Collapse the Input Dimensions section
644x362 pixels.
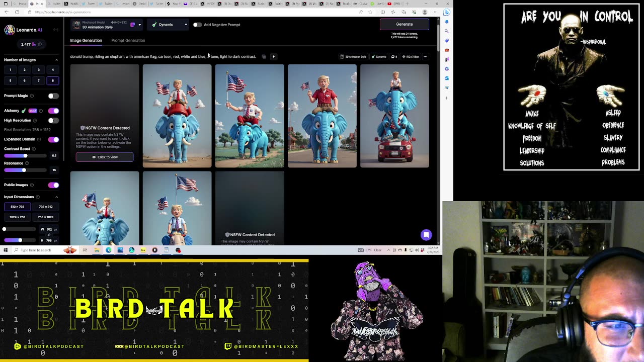coord(56,197)
